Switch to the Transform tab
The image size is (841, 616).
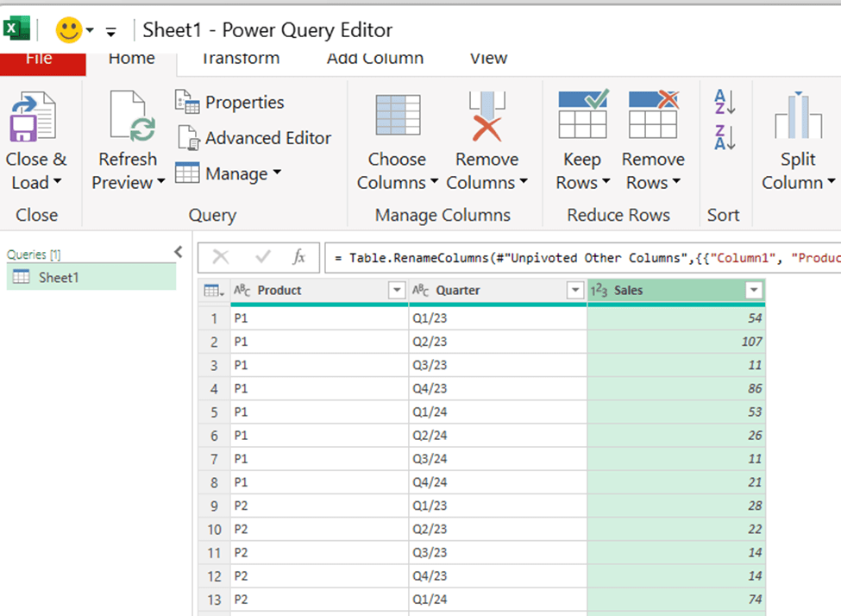pyautogui.click(x=240, y=59)
